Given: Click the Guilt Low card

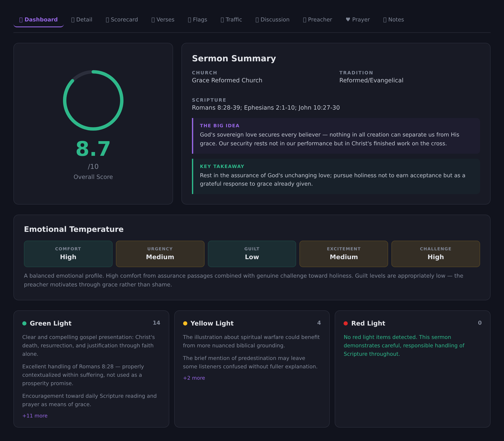Looking at the screenshot, I should pyautogui.click(x=252, y=254).
